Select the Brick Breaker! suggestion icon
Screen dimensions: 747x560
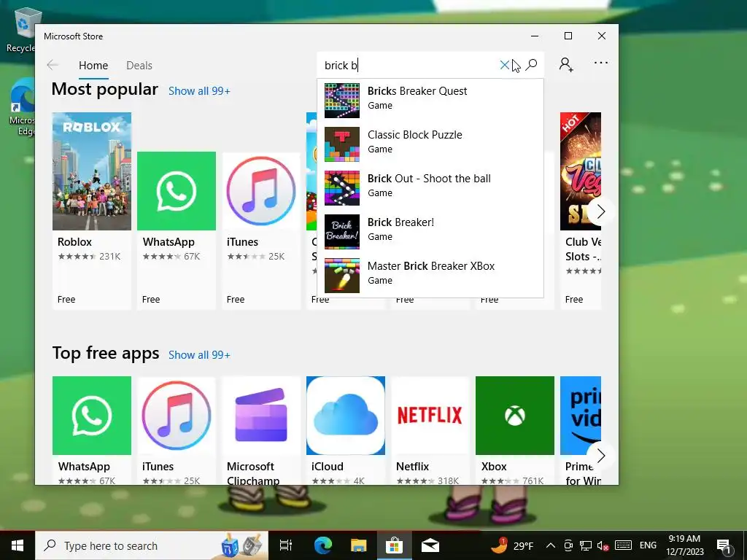tap(342, 232)
